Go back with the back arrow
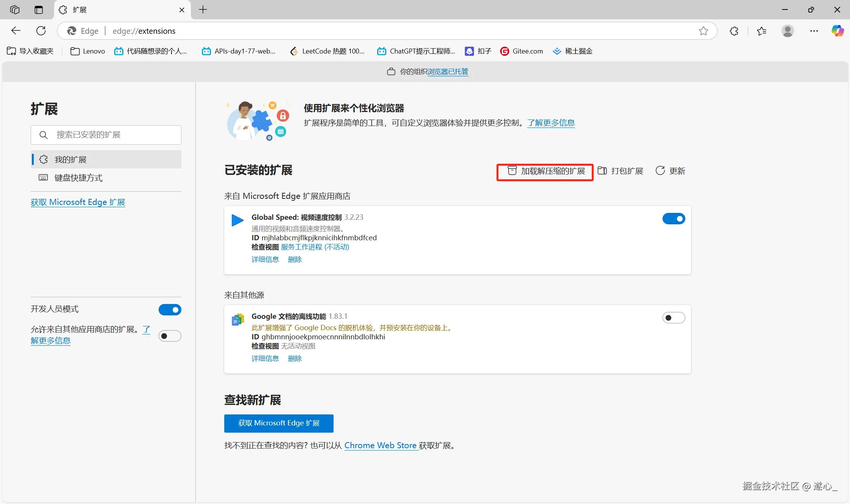Screen dimensions: 850x504 coord(16,31)
